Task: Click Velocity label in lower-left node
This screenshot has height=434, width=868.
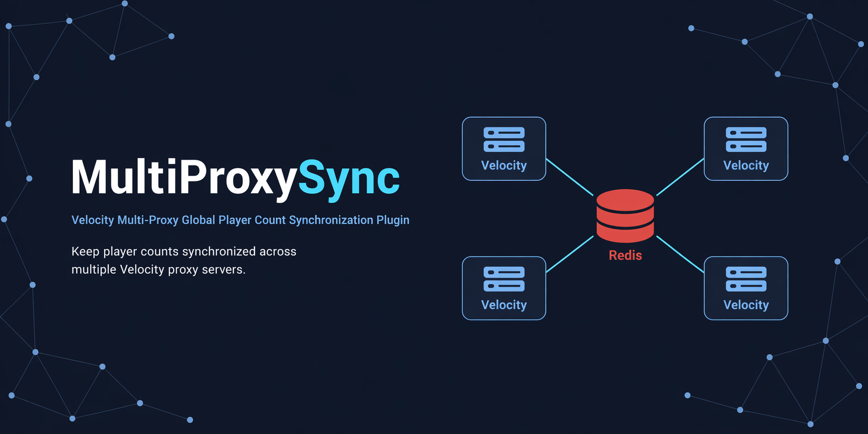Action: pyautogui.click(x=504, y=305)
